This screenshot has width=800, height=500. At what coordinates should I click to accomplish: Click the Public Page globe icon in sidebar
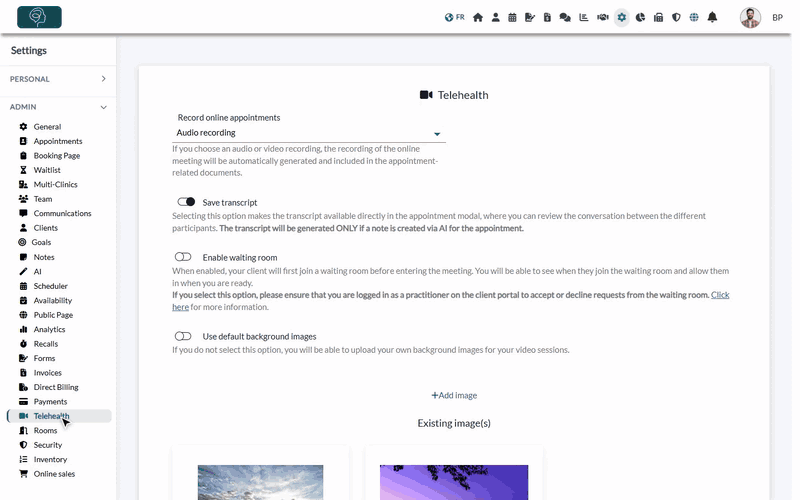pos(23,315)
